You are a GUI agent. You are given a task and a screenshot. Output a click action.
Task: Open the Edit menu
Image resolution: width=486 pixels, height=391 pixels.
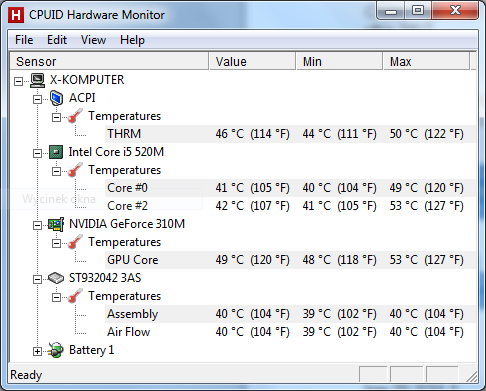coord(57,40)
